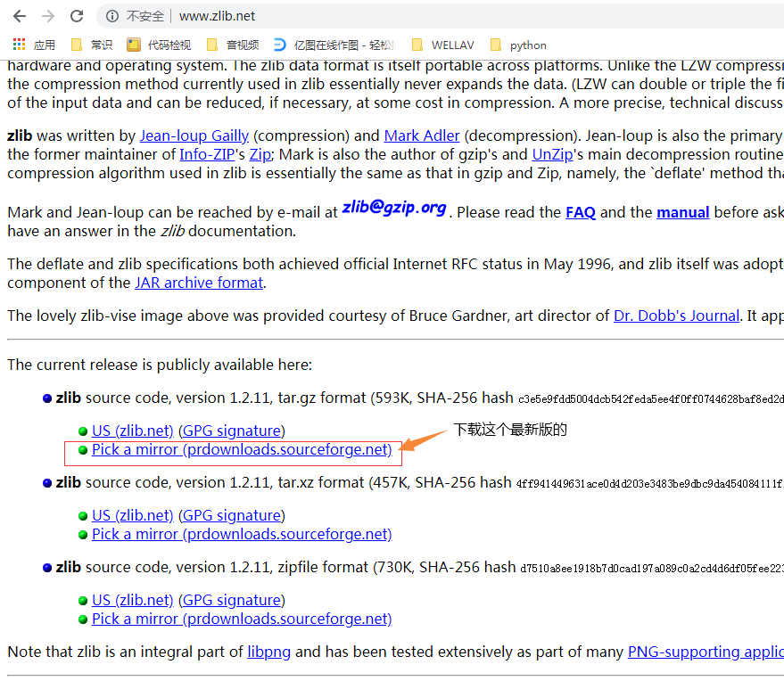
Task: Open GPG signature link for tar.xz
Action: pos(232,515)
